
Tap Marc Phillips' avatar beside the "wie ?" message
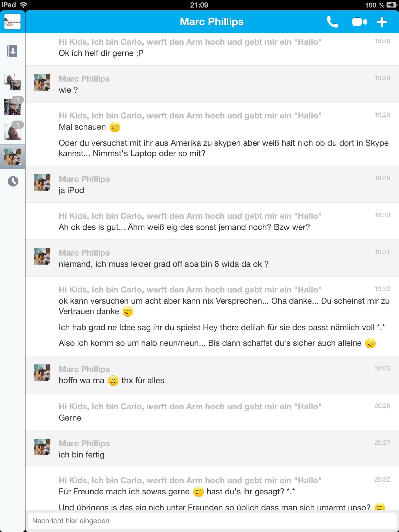pyautogui.click(x=42, y=82)
